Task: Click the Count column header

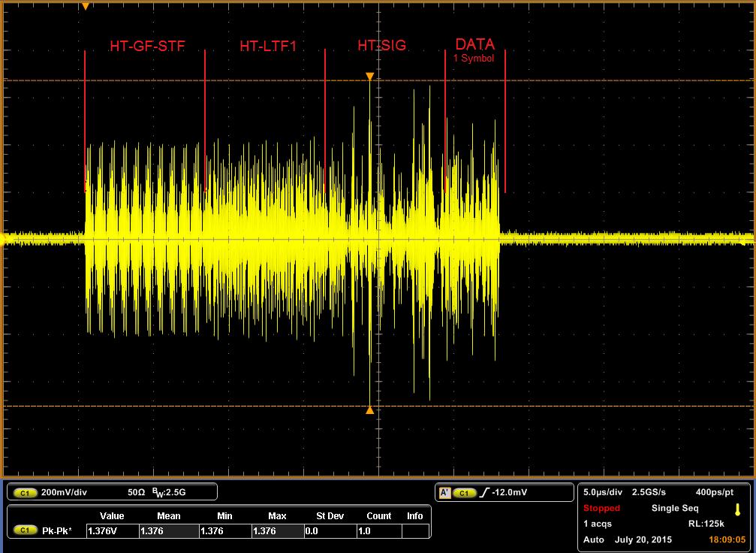Action: [379, 516]
